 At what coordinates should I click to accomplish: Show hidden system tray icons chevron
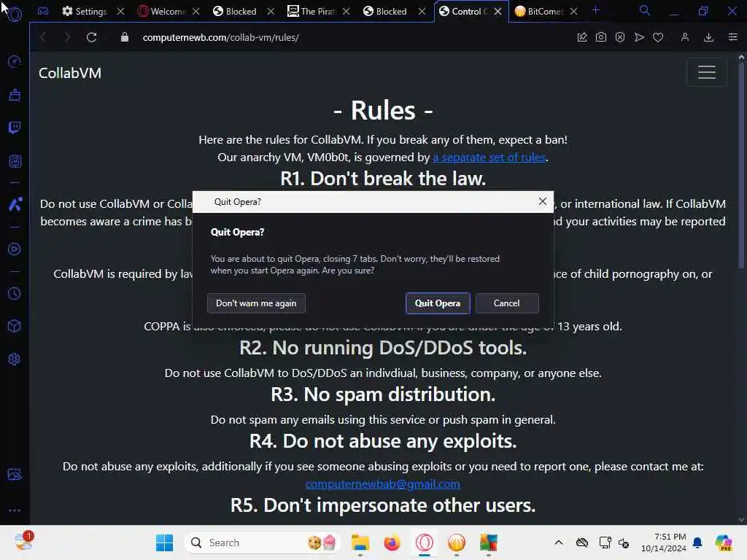[x=559, y=542]
